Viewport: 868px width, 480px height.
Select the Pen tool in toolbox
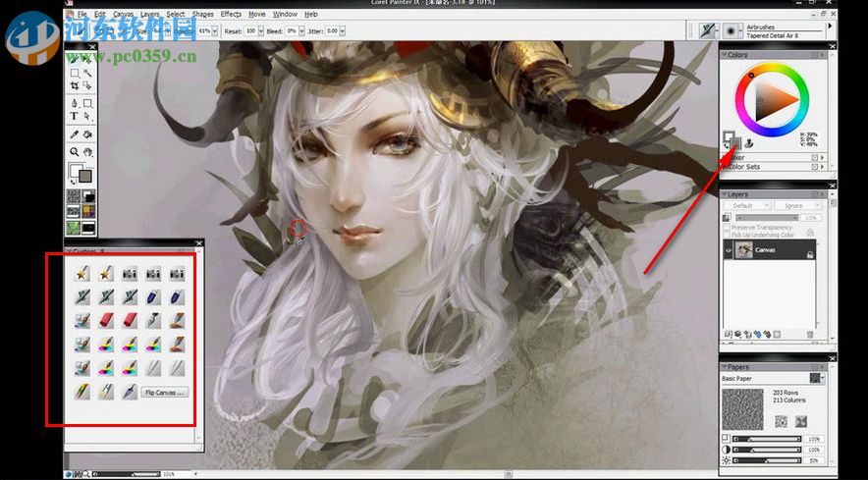pos(75,103)
